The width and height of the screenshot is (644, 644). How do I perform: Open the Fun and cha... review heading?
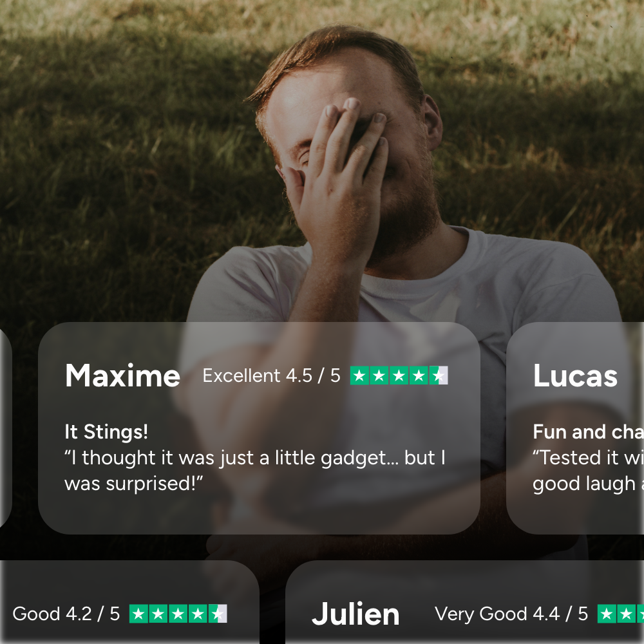click(x=588, y=431)
